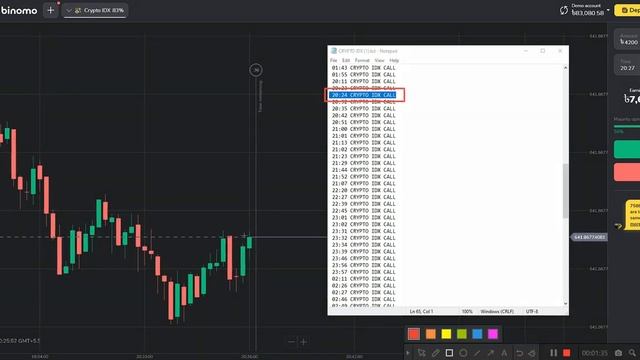640x360 pixels.
Task: Click the Notepad vertical scrollbar thumb
Action: click(565, 191)
